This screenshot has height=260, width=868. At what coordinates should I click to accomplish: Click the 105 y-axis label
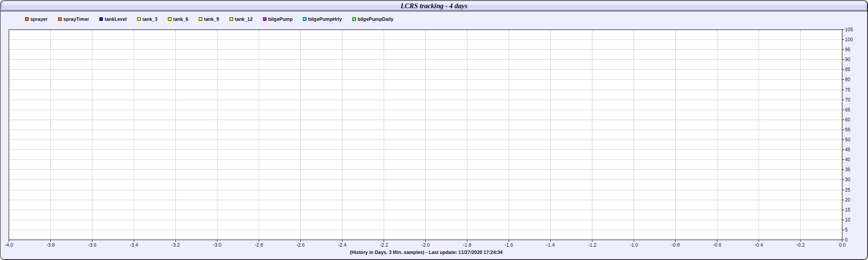click(849, 29)
